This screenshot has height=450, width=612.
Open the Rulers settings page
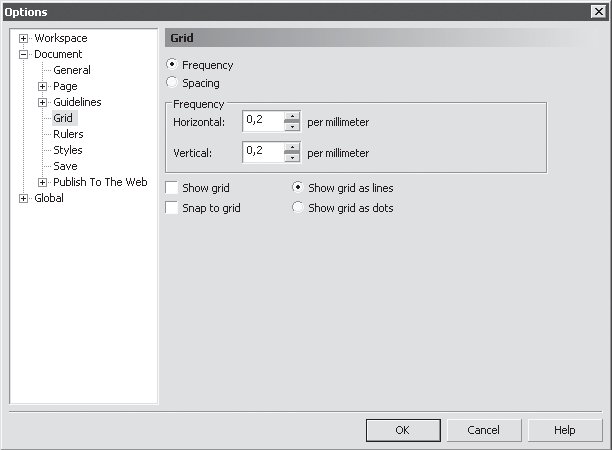pyautogui.click(x=68, y=134)
